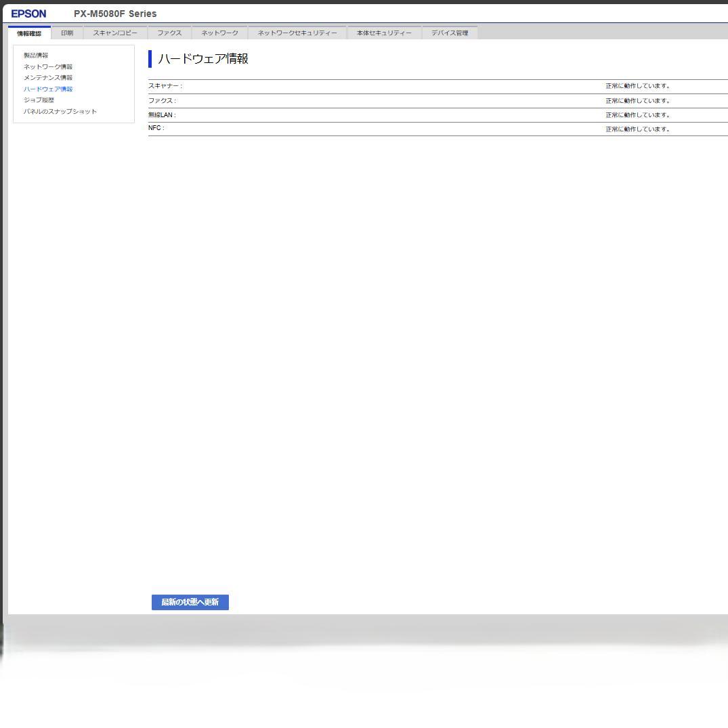Open the 印刷 tab

coord(67,33)
